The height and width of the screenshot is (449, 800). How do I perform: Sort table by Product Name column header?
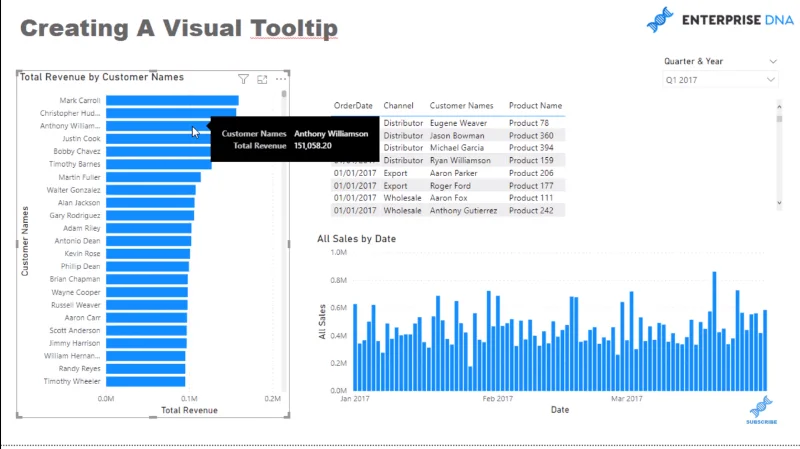(x=535, y=106)
